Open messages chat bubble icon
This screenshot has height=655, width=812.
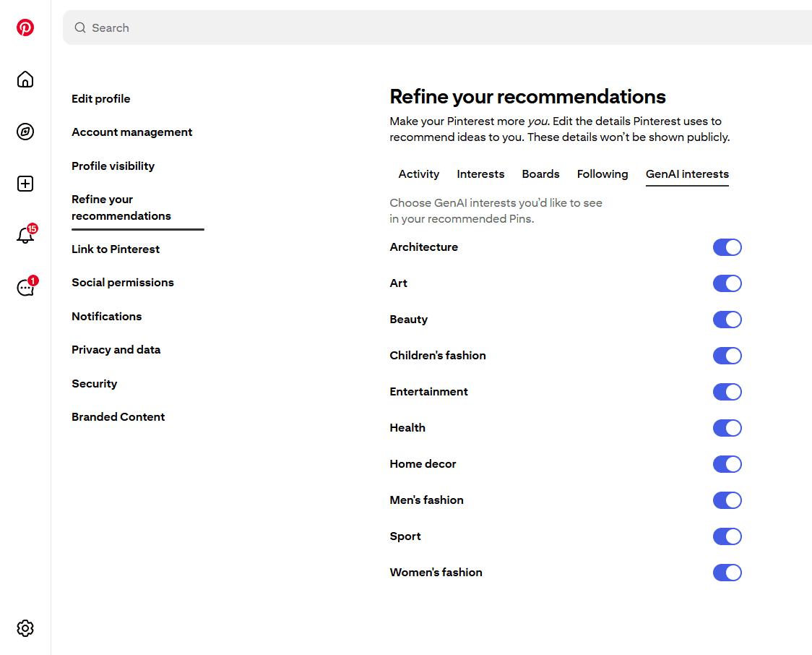click(x=25, y=288)
